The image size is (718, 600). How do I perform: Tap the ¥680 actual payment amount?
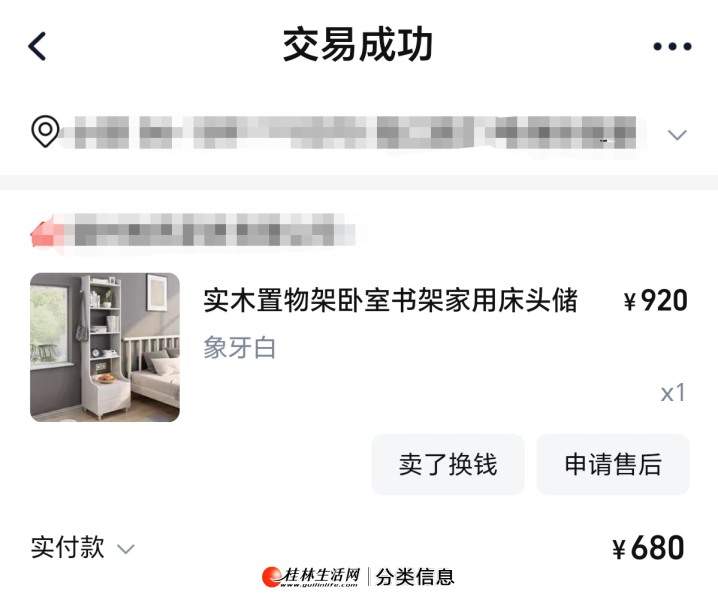tap(648, 548)
